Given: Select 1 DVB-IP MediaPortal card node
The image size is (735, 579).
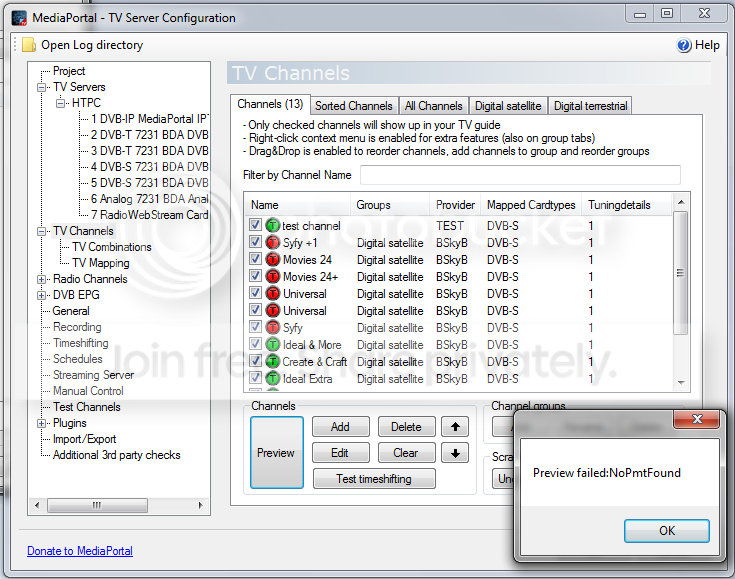Looking at the screenshot, I should pos(150,119).
